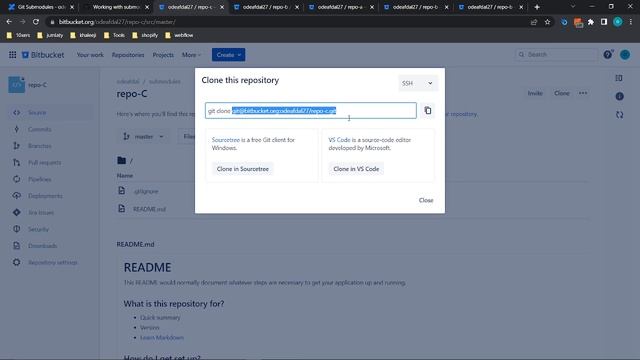This screenshot has height=360, width=640.
Task: Click the Bitbucket search field
Action: point(556,54)
